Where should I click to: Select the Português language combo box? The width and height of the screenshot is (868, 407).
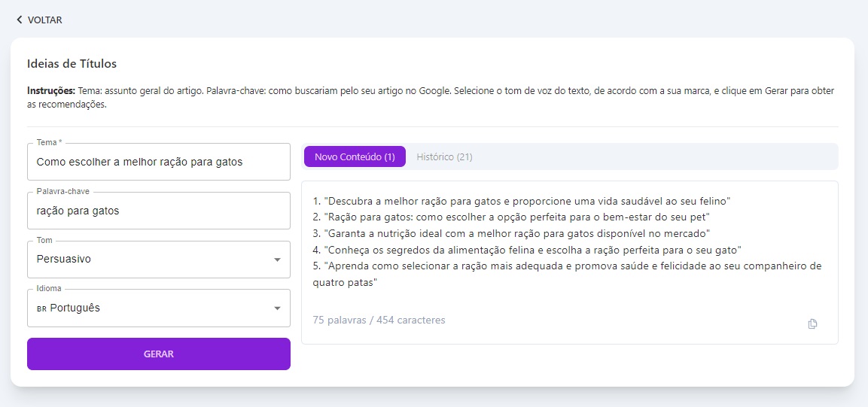tap(158, 308)
